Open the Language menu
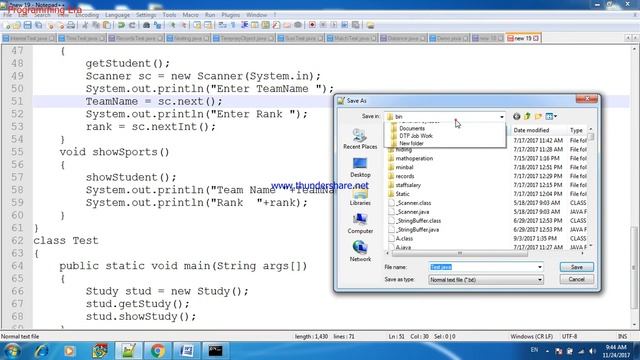 click(x=117, y=15)
